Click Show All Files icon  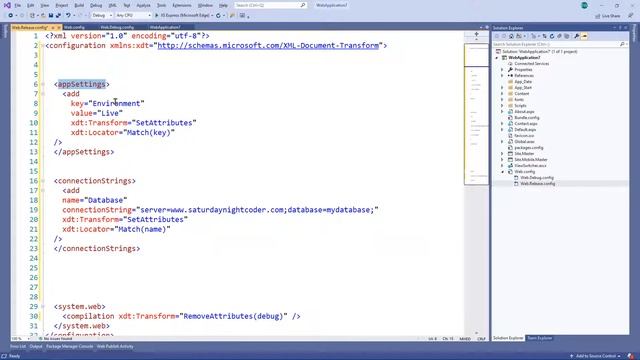pos(567,36)
